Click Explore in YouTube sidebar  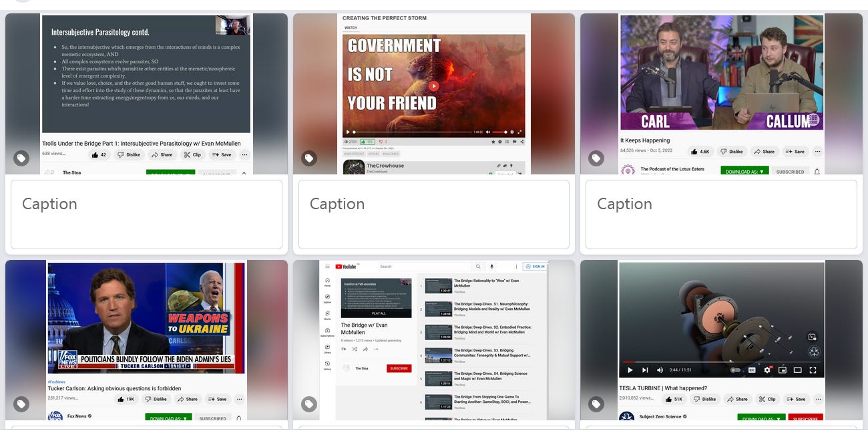pos(327,299)
